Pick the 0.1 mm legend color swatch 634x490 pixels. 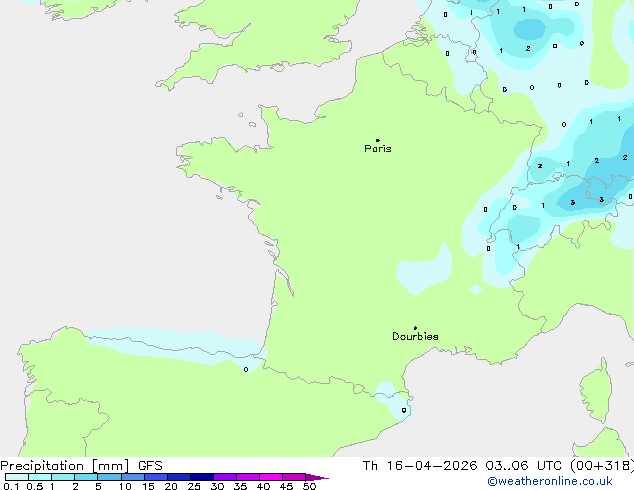[x=17, y=477]
